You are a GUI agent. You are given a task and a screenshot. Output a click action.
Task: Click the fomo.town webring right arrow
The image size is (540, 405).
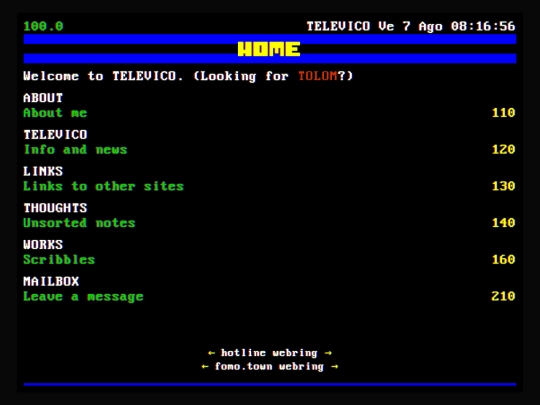(334, 366)
